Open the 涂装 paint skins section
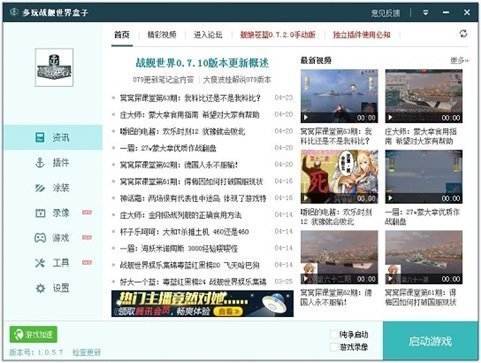The height and width of the screenshot is (363, 481). click(x=52, y=188)
